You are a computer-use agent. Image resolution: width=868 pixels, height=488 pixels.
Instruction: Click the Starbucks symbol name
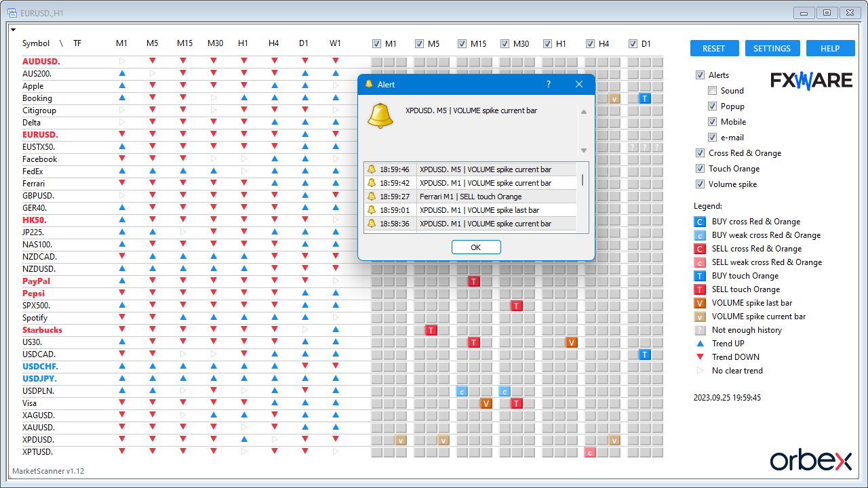(42, 330)
